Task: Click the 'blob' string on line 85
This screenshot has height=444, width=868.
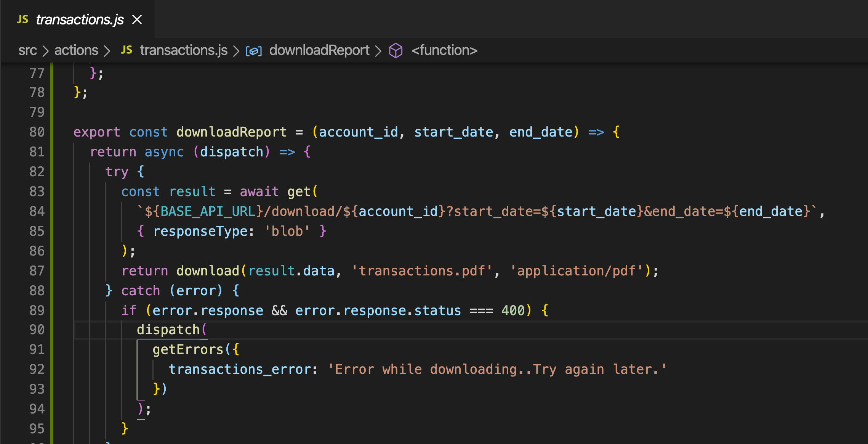Action: (x=287, y=231)
